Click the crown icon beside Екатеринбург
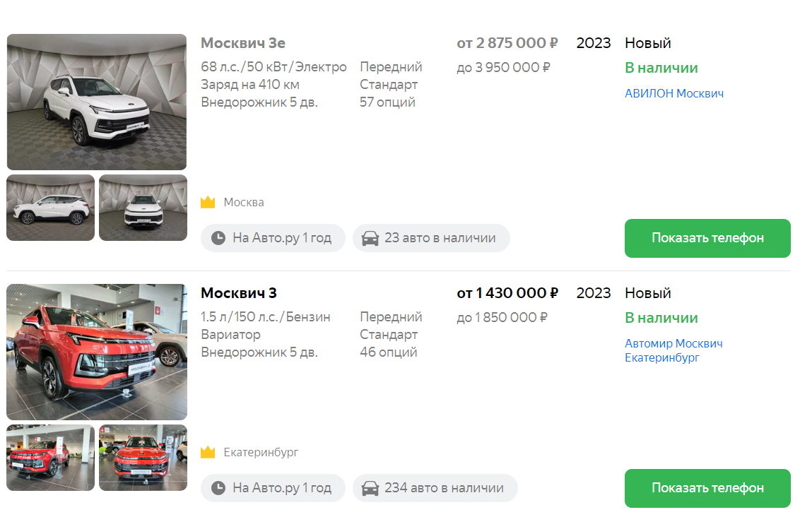This screenshot has height=517, width=812. [x=208, y=452]
